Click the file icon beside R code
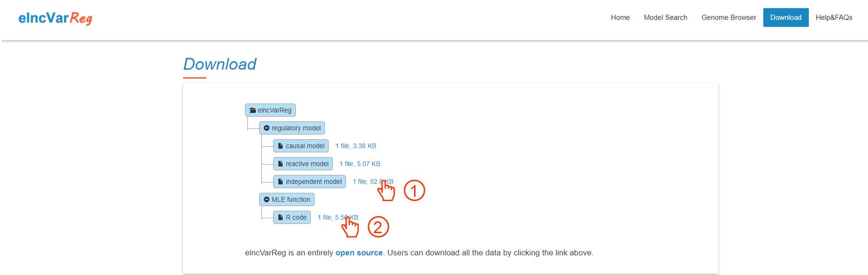 [x=281, y=218]
